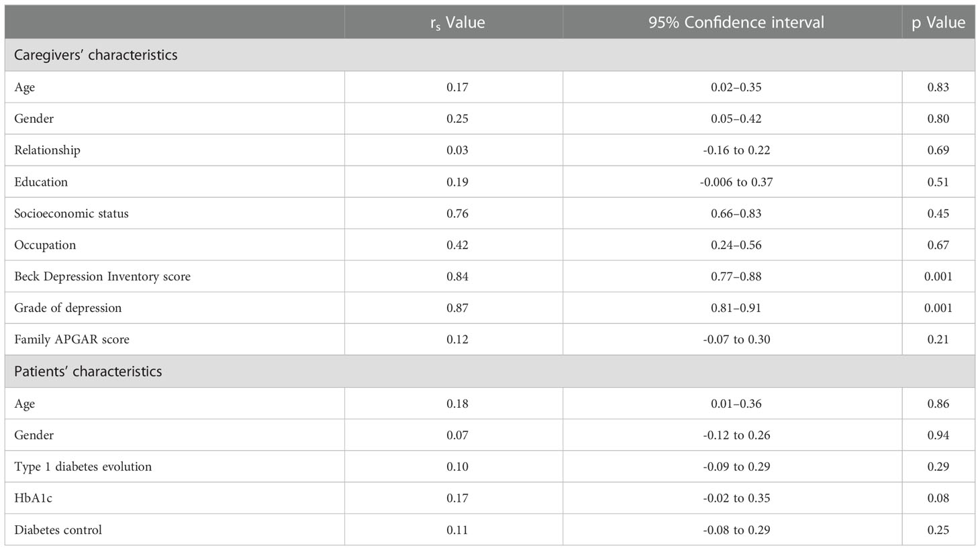
Task: Click the -0.006 to 0.37 interval cell
Action: (736, 182)
